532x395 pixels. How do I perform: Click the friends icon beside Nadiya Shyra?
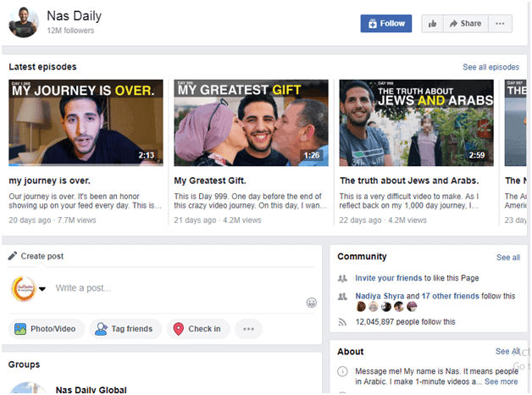342,297
